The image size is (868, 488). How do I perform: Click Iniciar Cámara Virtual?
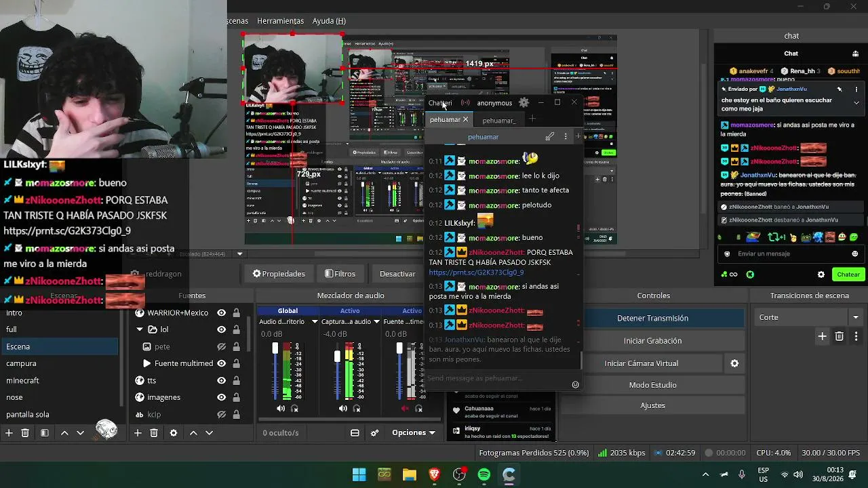point(641,363)
